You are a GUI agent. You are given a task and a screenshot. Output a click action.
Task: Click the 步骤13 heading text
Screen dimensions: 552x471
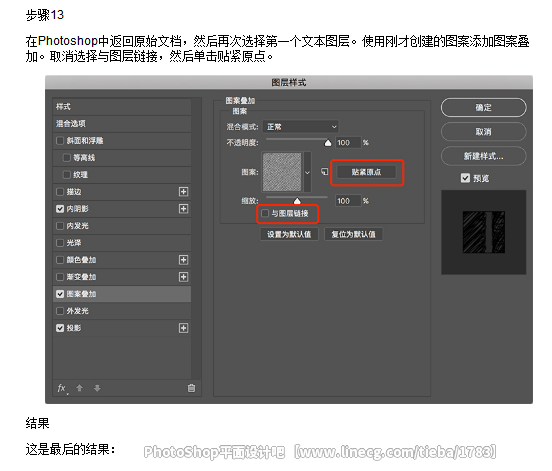pyautogui.click(x=45, y=15)
